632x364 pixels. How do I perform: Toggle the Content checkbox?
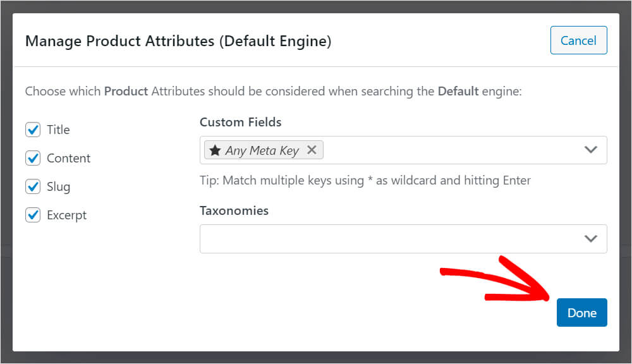point(33,158)
